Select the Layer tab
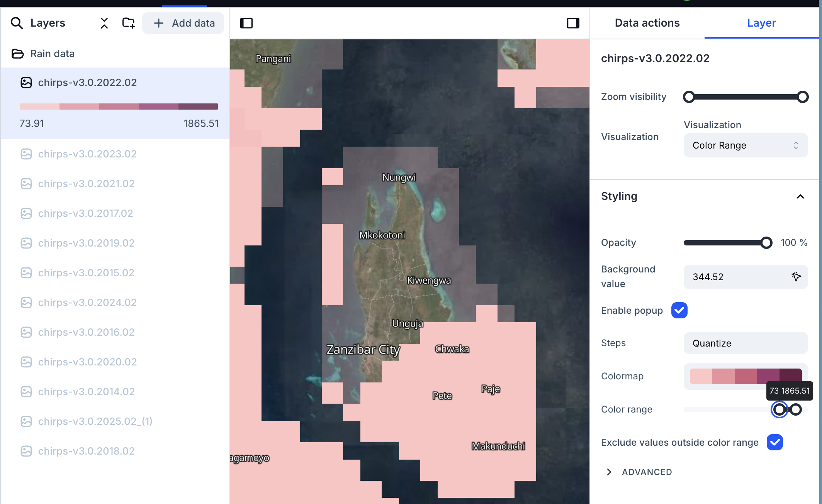The height and width of the screenshot is (504, 822). pyautogui.click(x=761, y=23)
